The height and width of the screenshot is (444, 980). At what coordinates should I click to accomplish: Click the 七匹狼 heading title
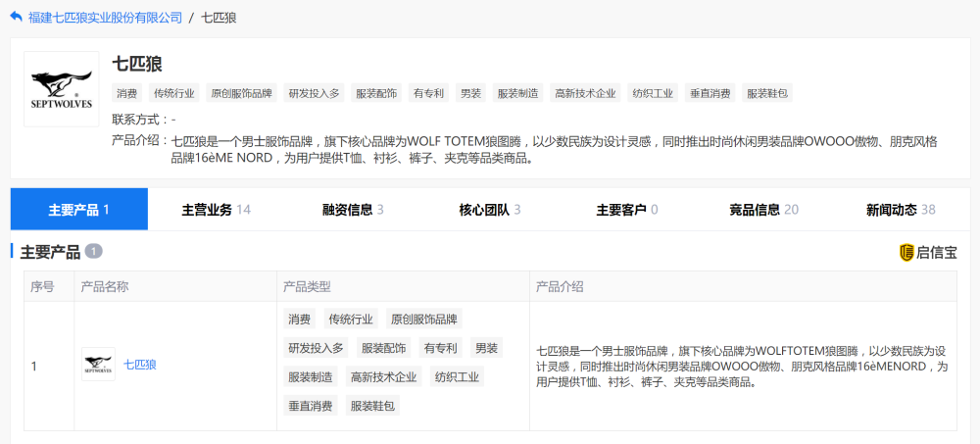pos(137,65)
